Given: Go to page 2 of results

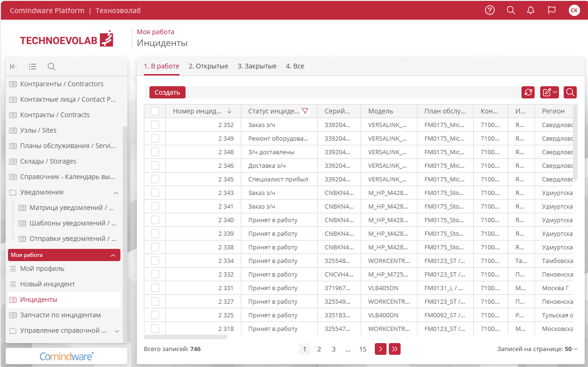Looking at the screenshot, I should pos(319,349).
